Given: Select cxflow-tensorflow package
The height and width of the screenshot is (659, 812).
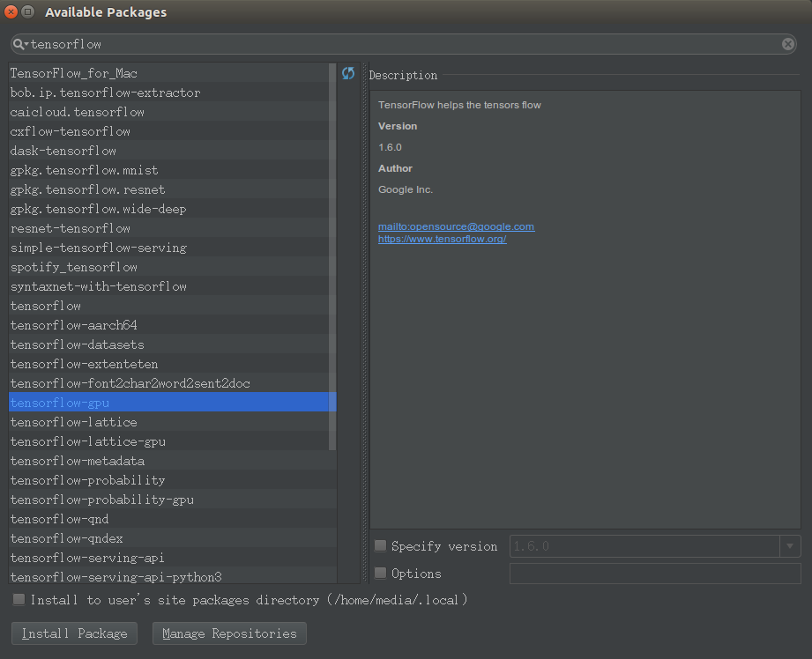Looking at the screenshot, I should [x=168, y=131].
